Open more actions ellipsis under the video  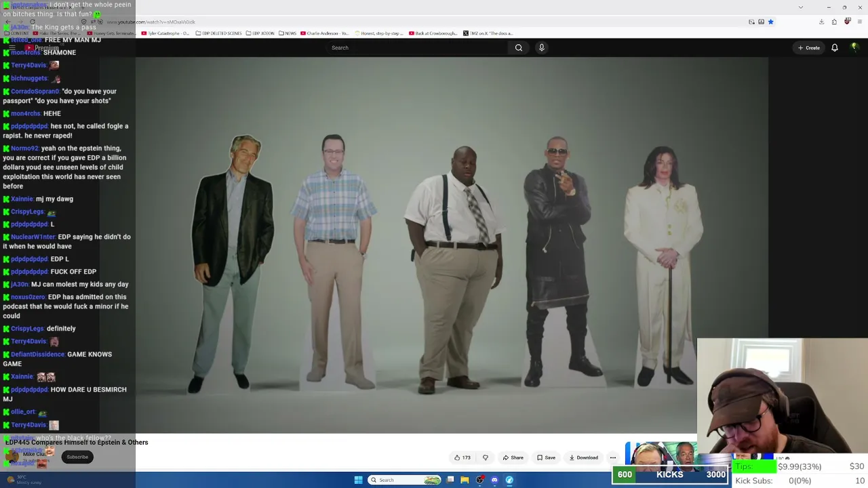(x=613, y=457)
